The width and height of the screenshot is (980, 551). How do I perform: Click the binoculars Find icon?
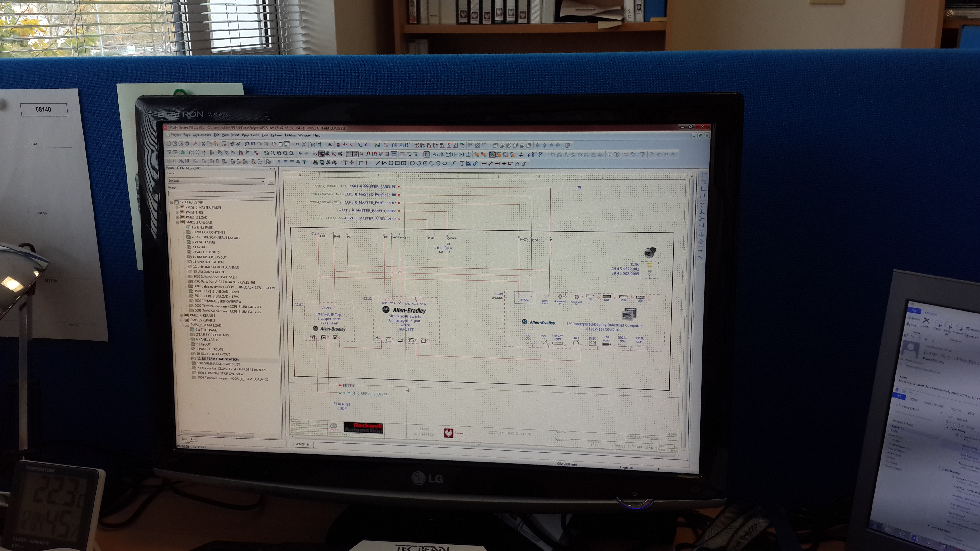(x=315, y=163)
